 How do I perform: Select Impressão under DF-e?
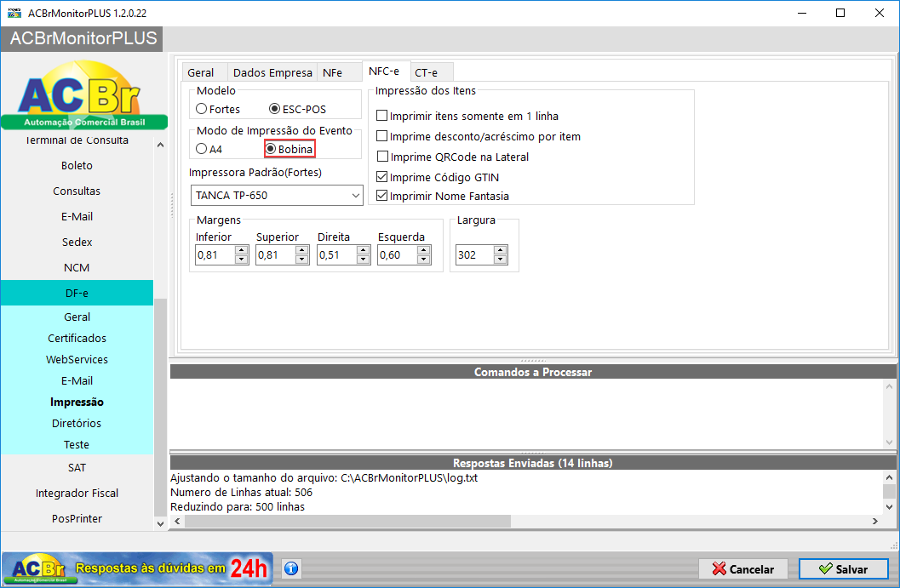tap(77, 402)
